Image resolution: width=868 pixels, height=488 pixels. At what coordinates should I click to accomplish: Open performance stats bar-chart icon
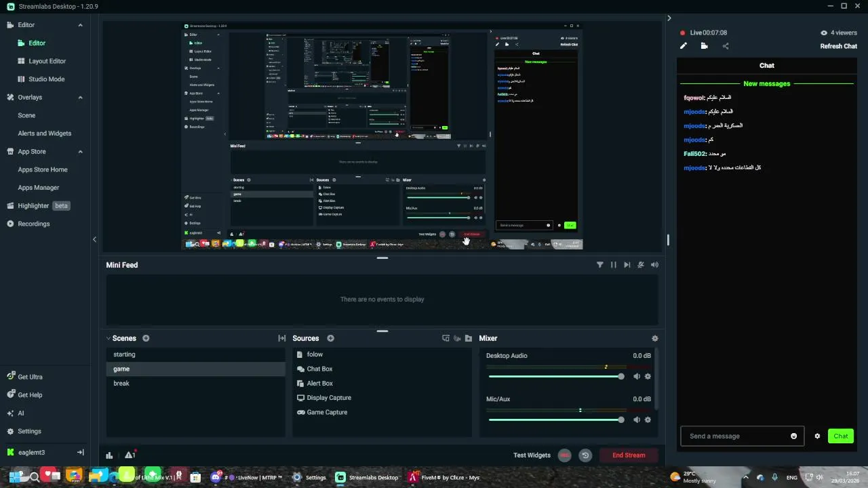tap(109, 455)
